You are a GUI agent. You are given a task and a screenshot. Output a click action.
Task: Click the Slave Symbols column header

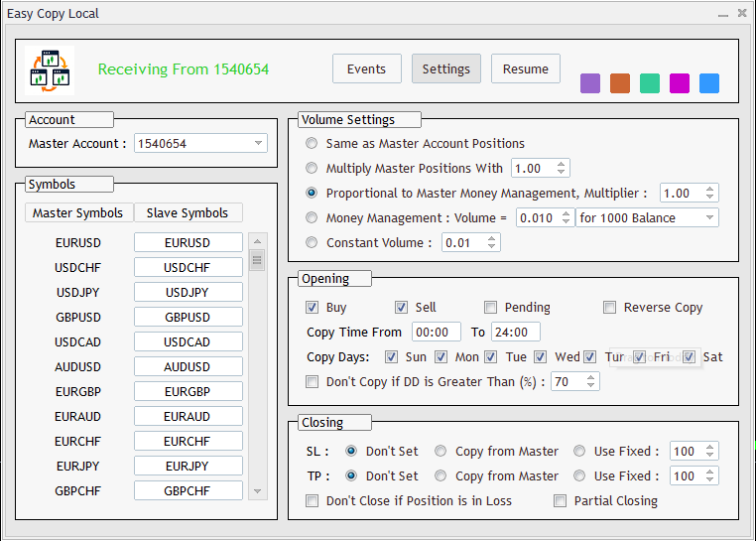coord(189,212)
